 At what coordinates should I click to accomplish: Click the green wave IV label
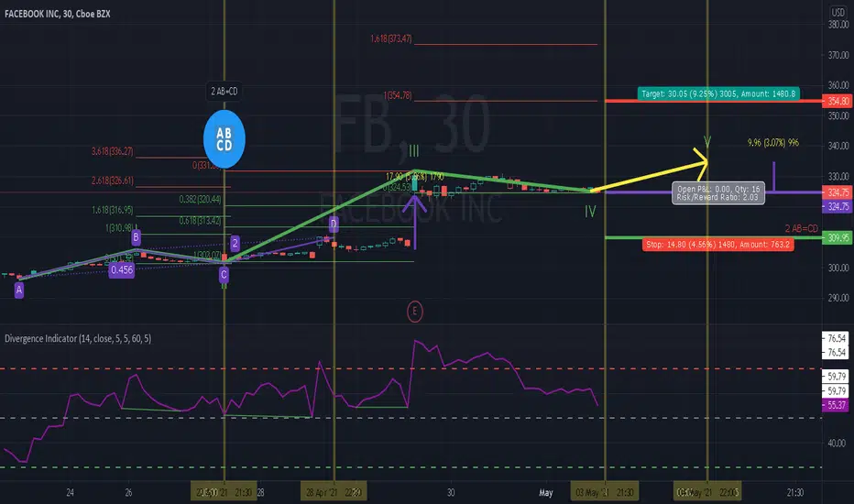tap(590, 212)
